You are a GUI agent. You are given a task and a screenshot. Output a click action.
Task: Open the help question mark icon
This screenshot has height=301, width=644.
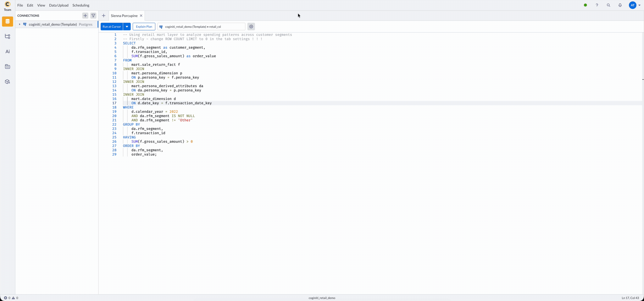(597, 5)
